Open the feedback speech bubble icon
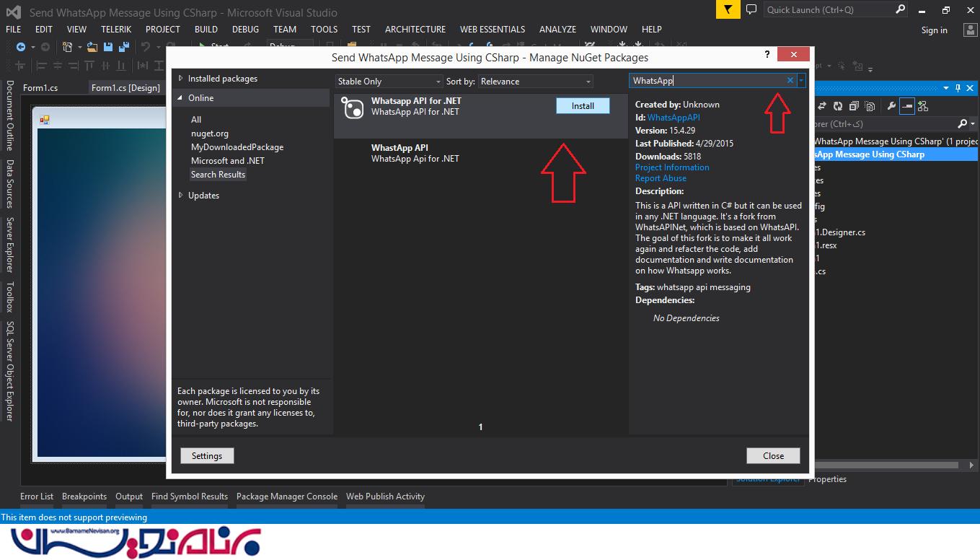The width and height of the screenshot is (980, 560). point(751,9)
